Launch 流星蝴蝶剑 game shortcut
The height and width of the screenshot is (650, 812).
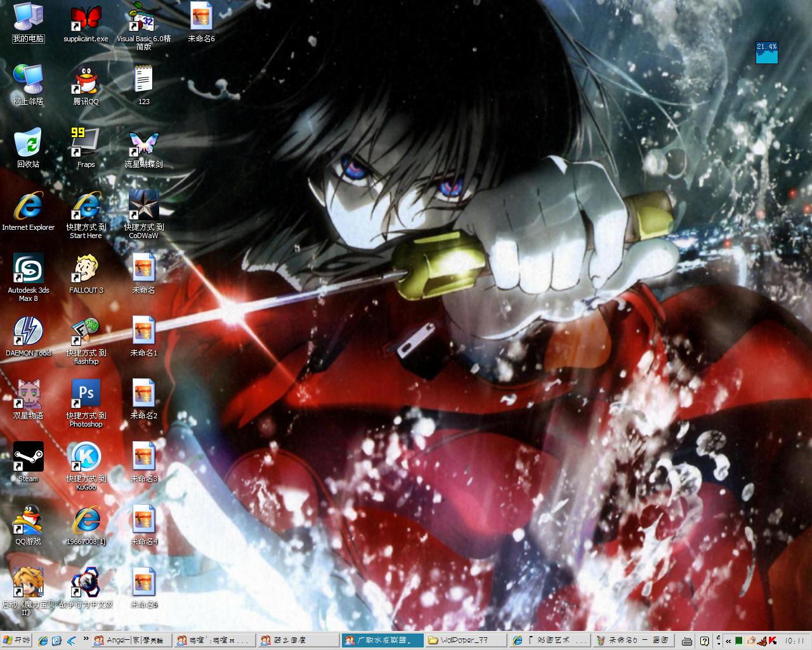click(x=144, y=148)
